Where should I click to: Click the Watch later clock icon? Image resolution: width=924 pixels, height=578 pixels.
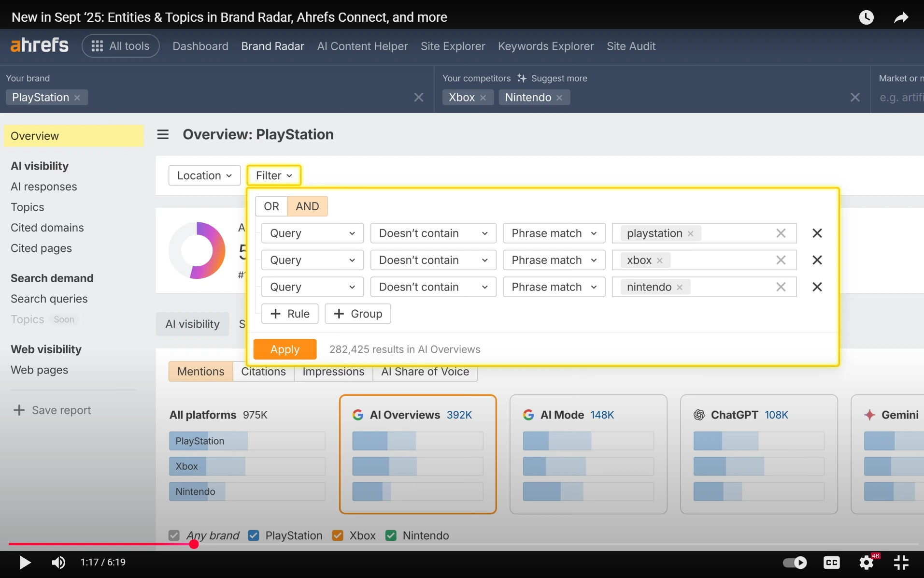pyautogui.click(x=866, y=18)
